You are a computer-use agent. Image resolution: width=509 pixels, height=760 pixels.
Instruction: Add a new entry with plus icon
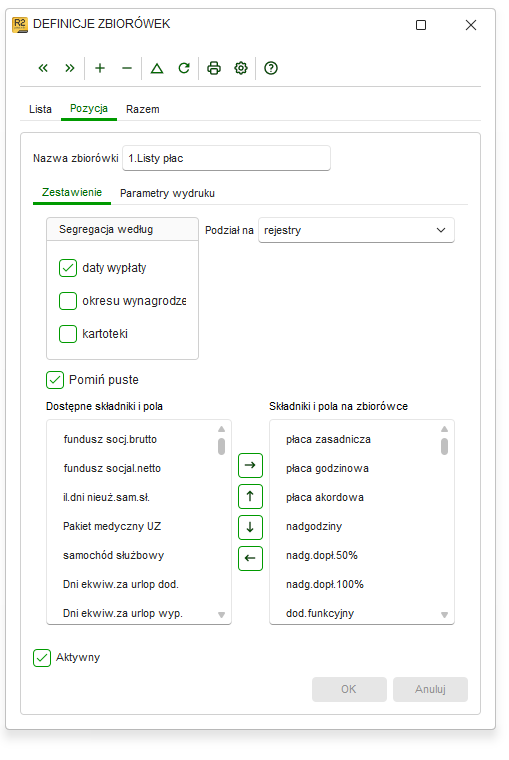click(100, 68)
